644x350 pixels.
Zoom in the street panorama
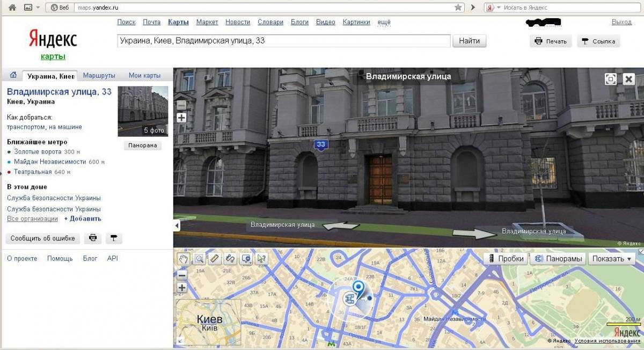point(181,118)
